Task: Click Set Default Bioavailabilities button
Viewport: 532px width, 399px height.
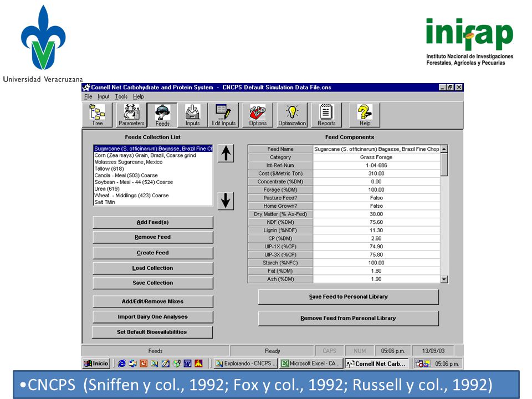Action: (x=152, y=332)
